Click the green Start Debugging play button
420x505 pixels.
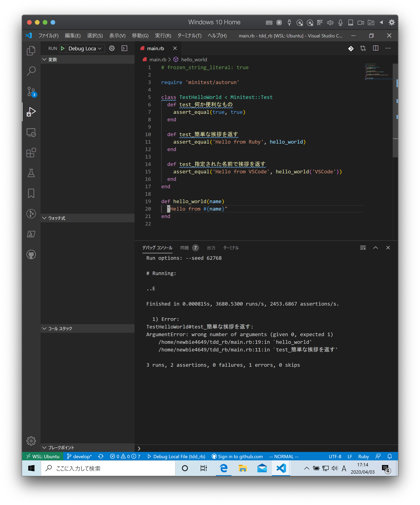click(63, 48)
